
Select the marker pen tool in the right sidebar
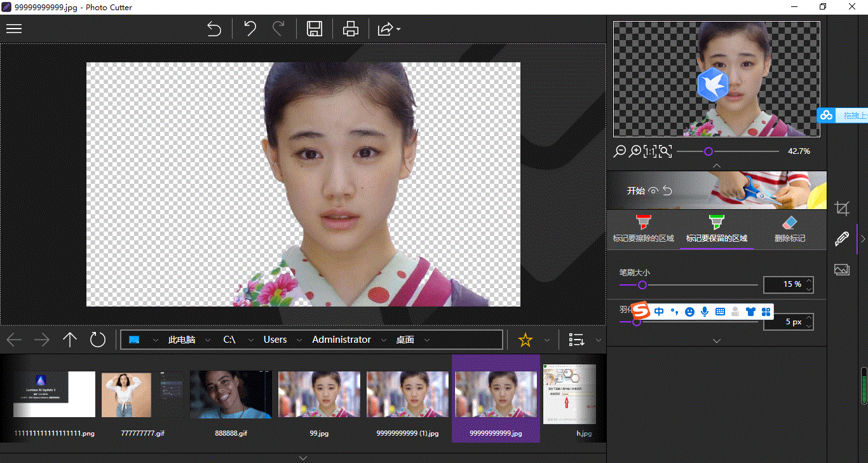842,239
